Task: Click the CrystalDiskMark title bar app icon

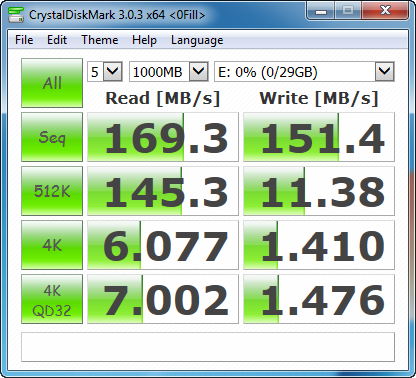Action: [16, 14]
